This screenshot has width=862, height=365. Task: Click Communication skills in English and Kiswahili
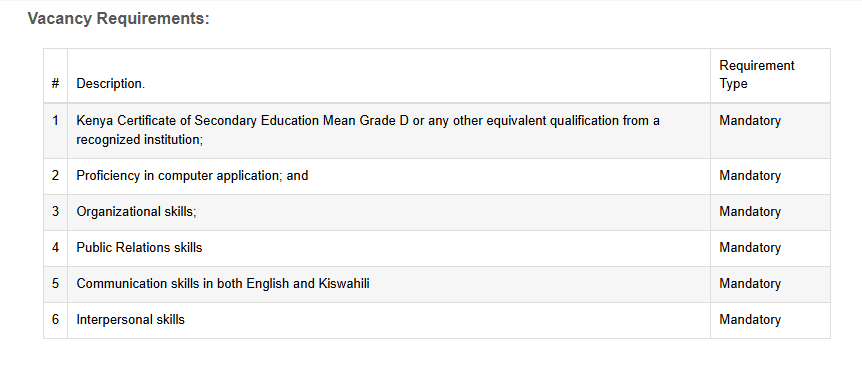coord(223,284)
